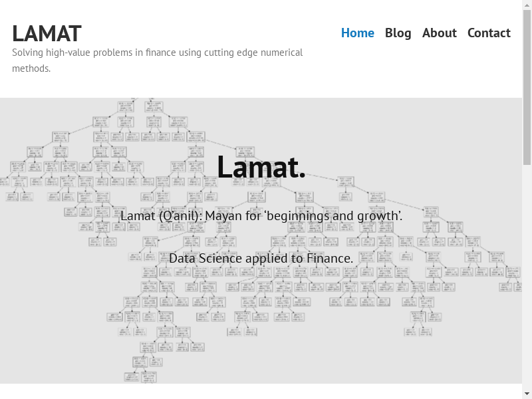Go to the Blog page

pos(398,33)
